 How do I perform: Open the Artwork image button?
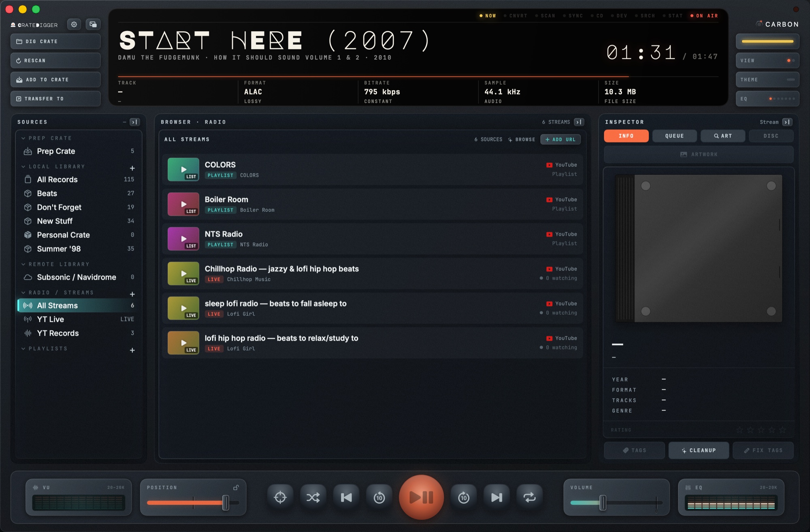coord(699,155)
